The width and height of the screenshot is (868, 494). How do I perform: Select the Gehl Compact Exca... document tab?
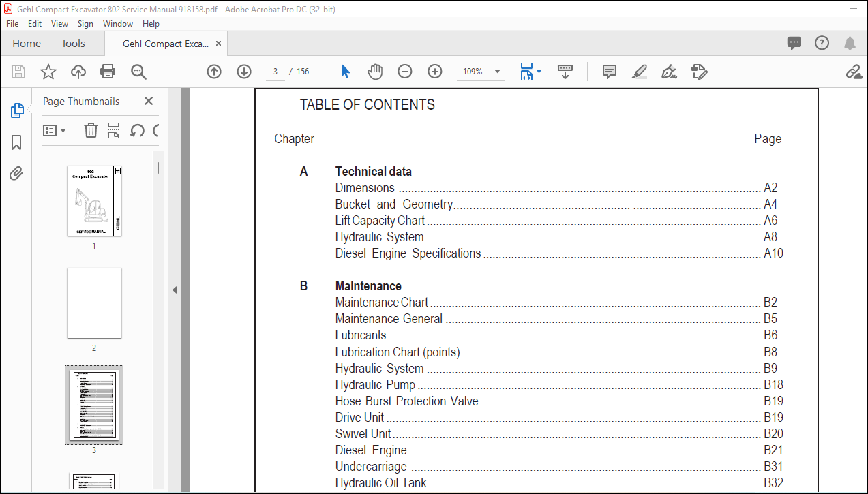pyautogui.click(x=166, y=44)
